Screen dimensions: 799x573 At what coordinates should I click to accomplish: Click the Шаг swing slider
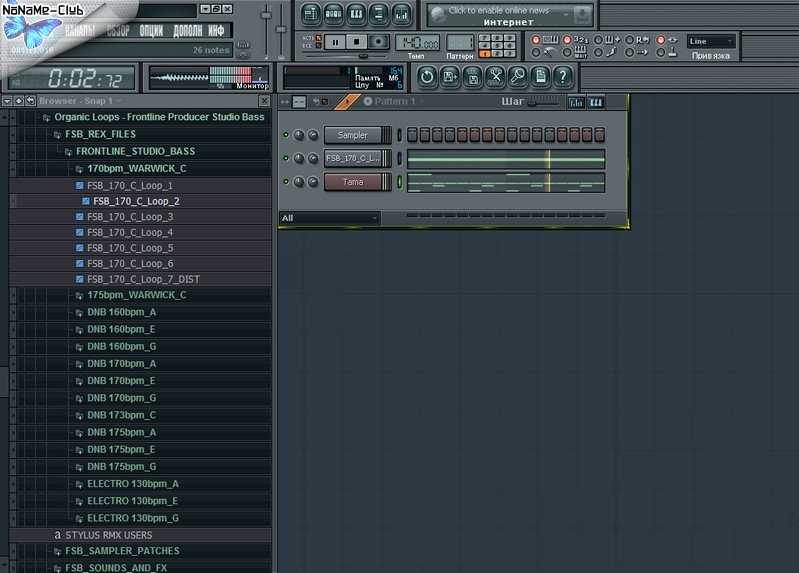(544, 102)
